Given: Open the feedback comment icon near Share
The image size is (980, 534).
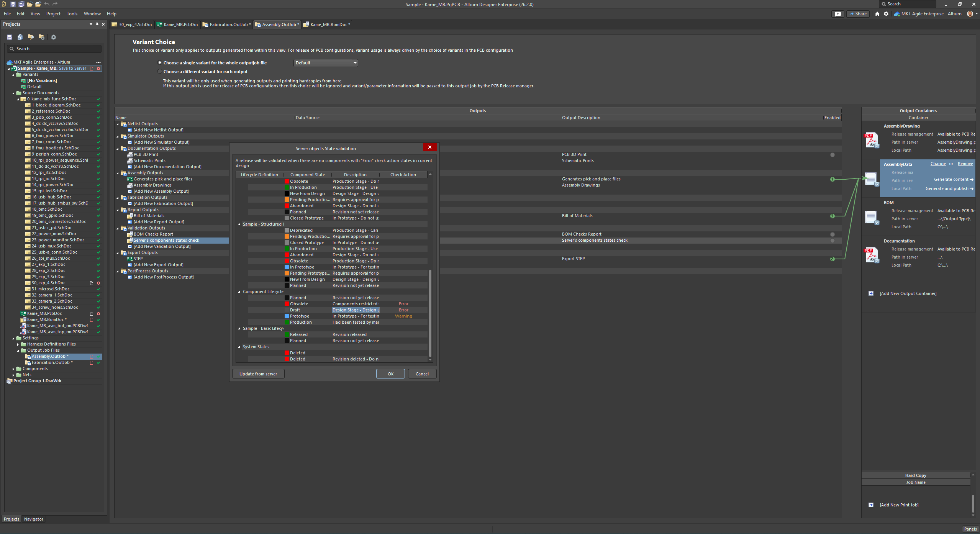Looking at the screenshot, I should pyautogui.click(x=838, y=13).
